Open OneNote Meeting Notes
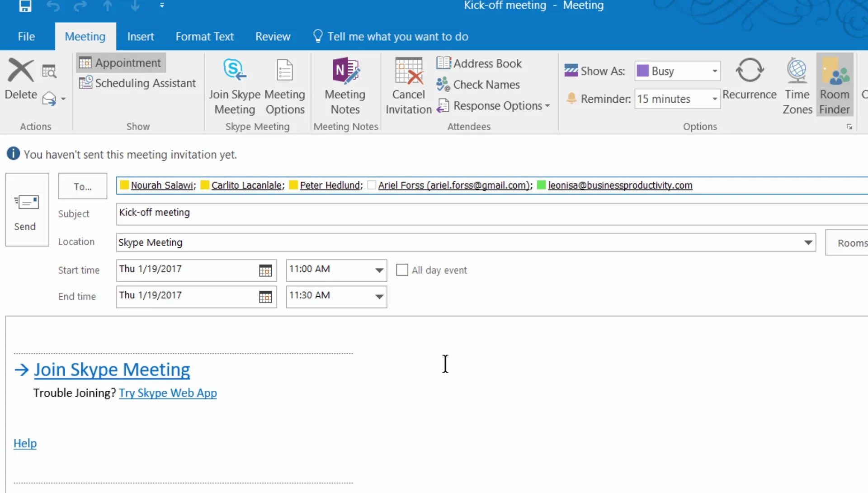The width and height of the screenshot is (868, 493). [x=345, y=86]
